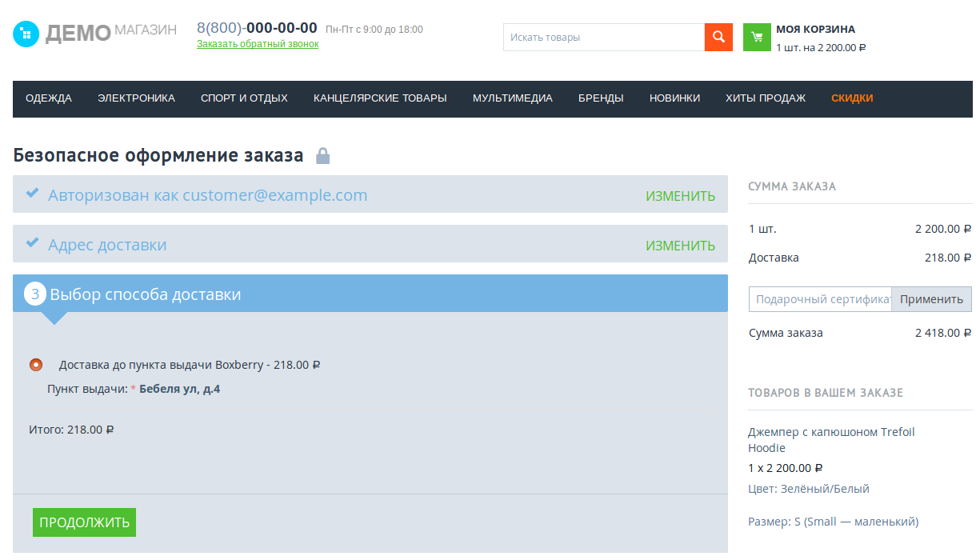This screenshot has height=560, width=980.
Task: Click the Применить gift certificate button
Action: 931,299
